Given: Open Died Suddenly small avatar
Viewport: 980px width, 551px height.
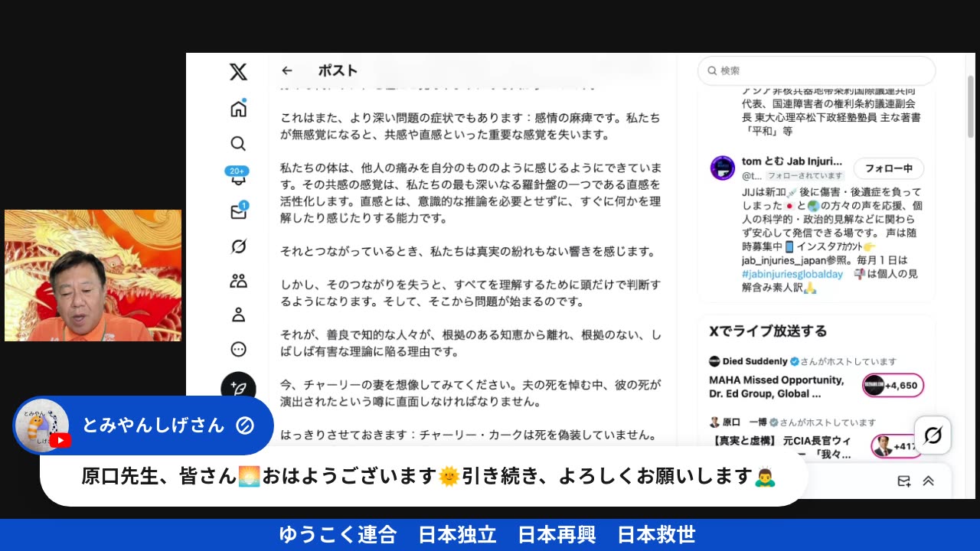Looking at the screenshot, I should pyautogui.click(x=714, y=361).
